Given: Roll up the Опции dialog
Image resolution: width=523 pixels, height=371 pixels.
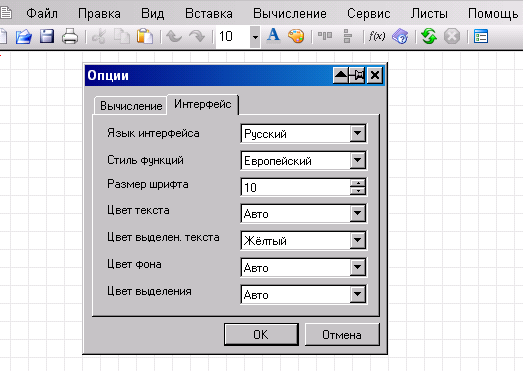Looking at the screenshot, I should [x=341, y=75].
